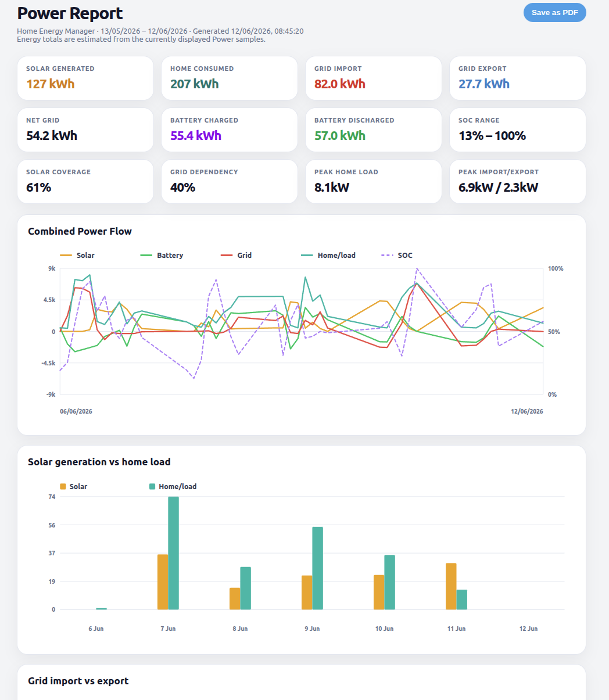The height and width of the screenshot is (700, 609).
Task: Click the tall Home/load bar for 7 Jun
Action: [174, 553]
